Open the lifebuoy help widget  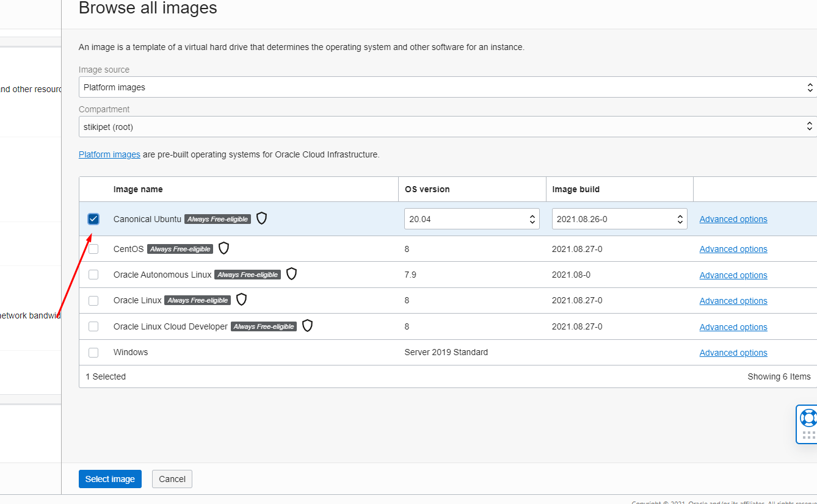808,418
